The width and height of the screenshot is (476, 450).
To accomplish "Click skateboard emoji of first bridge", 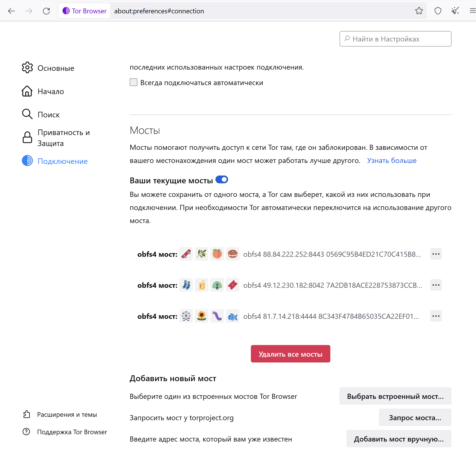I will click(186, 254).
